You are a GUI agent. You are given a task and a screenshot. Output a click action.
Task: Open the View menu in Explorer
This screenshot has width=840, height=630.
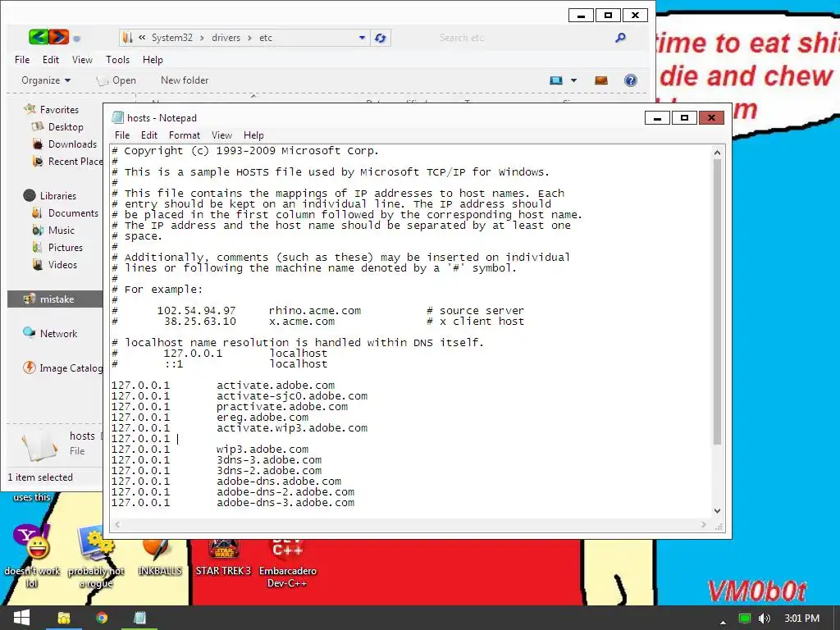82,59
